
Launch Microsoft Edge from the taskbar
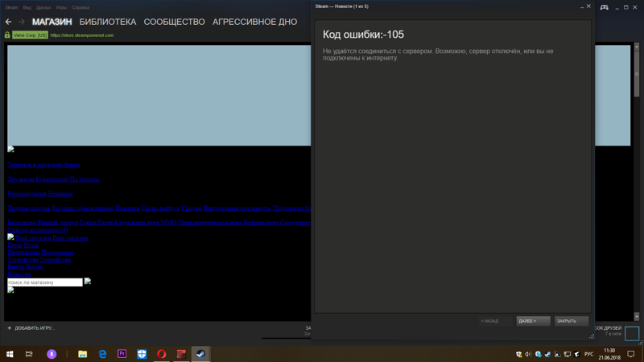point(102,354)
